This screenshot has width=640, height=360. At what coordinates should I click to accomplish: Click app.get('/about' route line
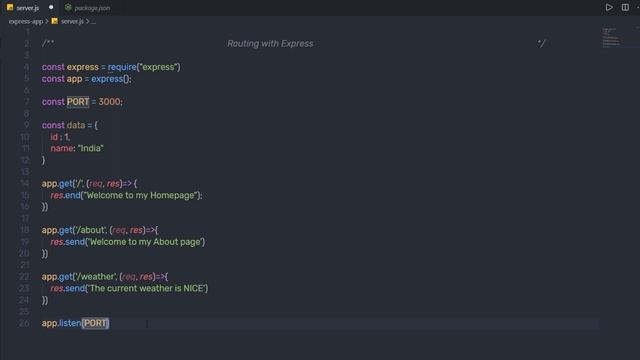pyautogui.click(x=100, y=230)
